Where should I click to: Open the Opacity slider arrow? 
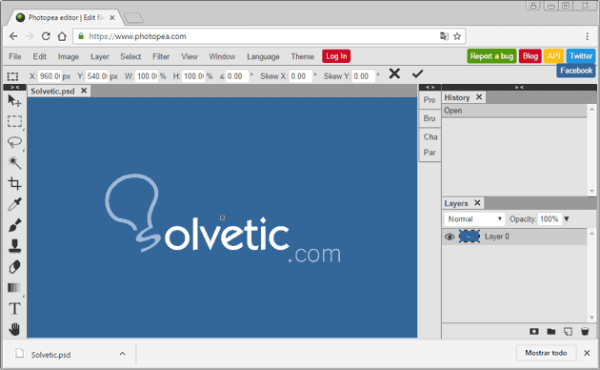point(567,219)
